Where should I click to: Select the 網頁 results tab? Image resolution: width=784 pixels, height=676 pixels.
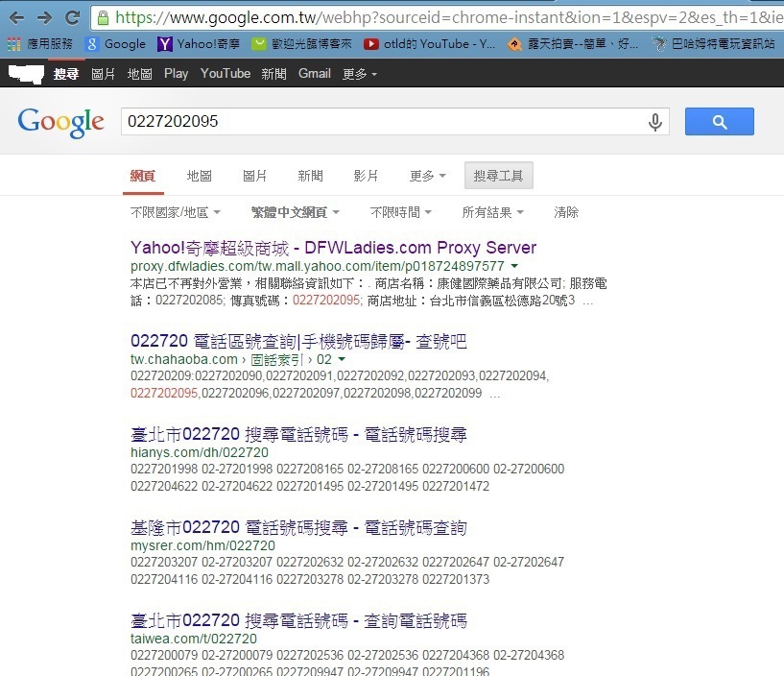pyautogui.click(x=143, y=176)
